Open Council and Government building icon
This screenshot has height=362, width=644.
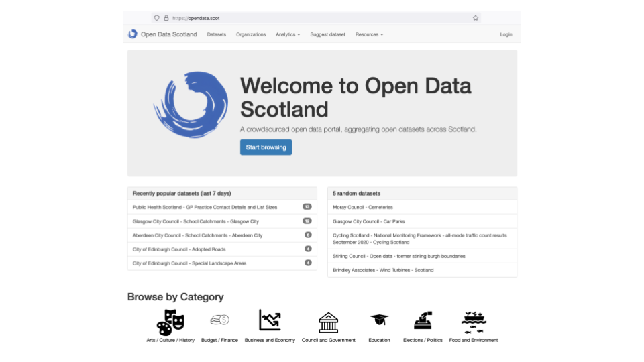click(329, 322)
